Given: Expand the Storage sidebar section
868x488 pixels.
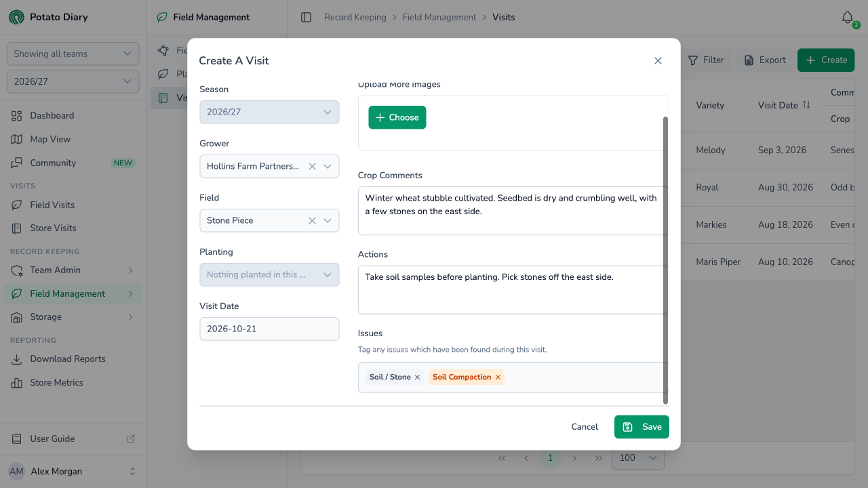Looking at the screenshot, I should coord(73,317).
